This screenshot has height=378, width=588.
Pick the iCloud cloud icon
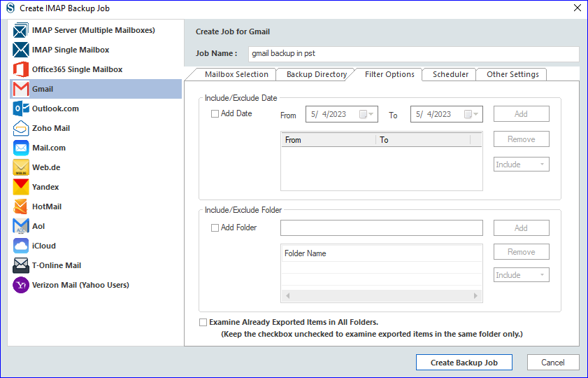(20, 246)
